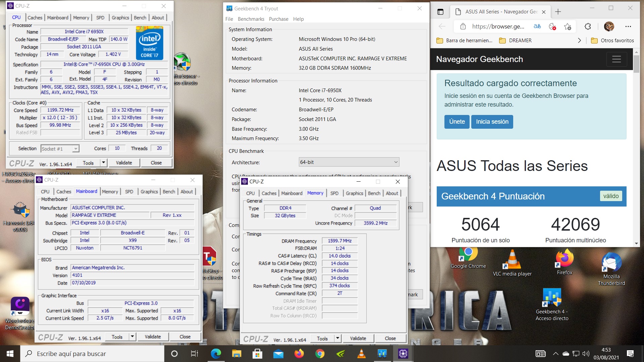Open Benchmarks menu in Geekbench
The height and width of the screenshot is (362, 644).
pyautogui.click(x=251, y=19)
